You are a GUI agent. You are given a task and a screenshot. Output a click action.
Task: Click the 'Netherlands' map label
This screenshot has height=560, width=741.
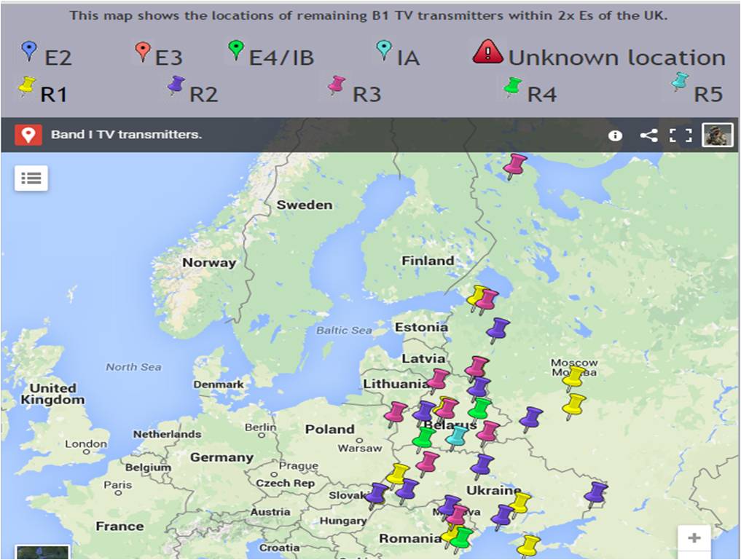click(168, 434)
